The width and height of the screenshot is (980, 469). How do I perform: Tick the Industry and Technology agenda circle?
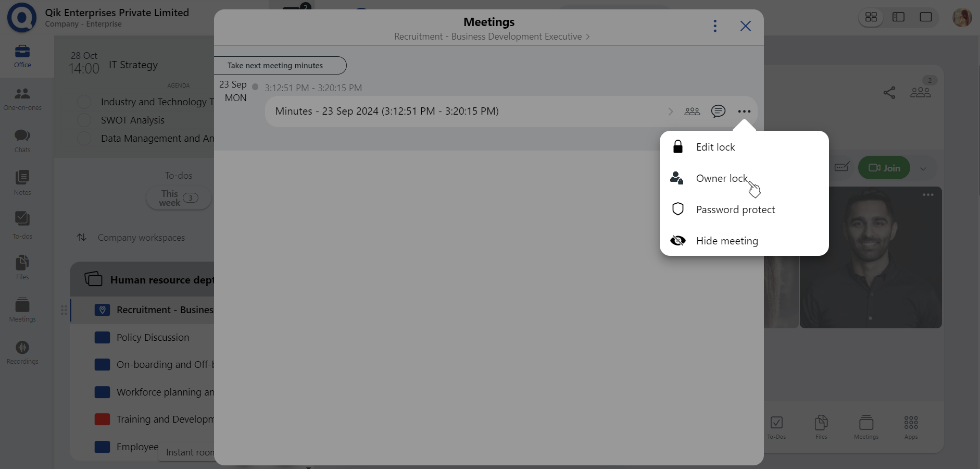click(84, 102)
